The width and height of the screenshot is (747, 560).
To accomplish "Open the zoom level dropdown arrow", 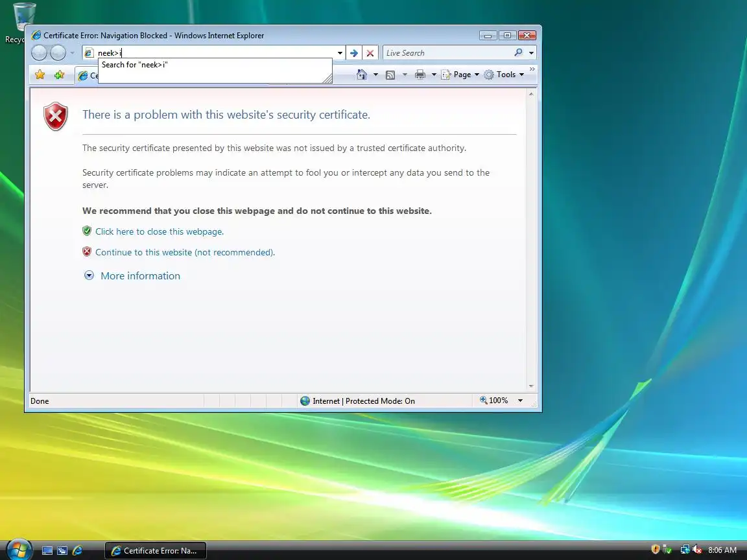I will pos(520,401).
